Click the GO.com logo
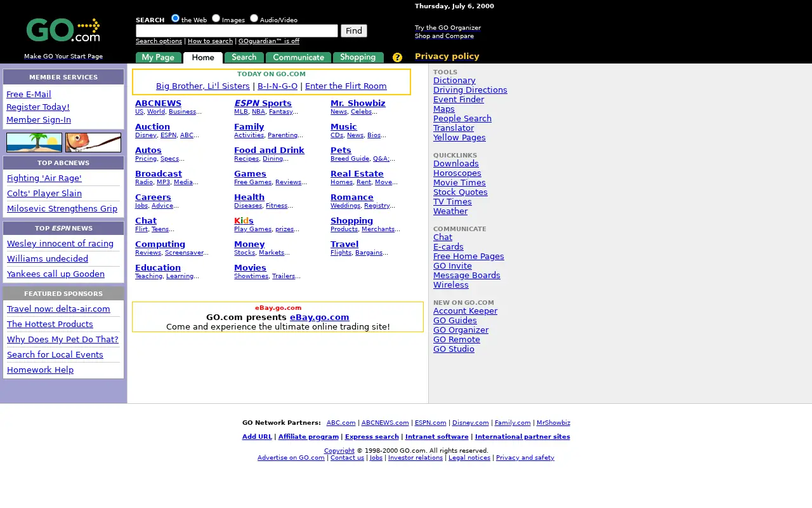 63,30
